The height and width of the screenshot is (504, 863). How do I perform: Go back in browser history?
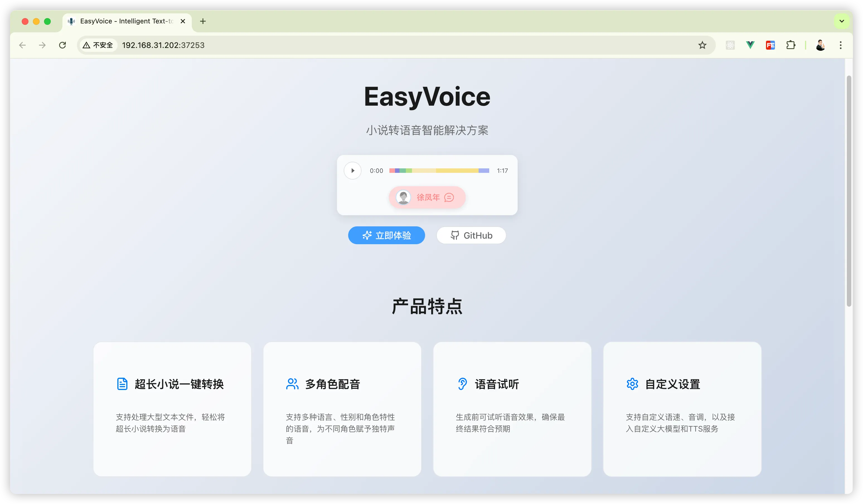point(23,45)
